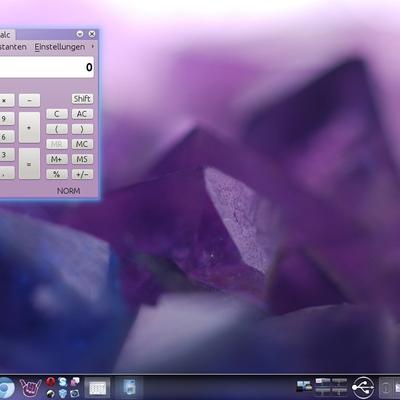Close the calculator window
400x400 pixels.
[92, 34]
